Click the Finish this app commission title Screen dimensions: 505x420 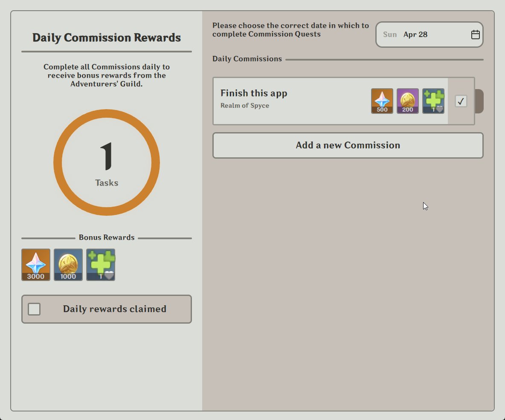[254, 93]
